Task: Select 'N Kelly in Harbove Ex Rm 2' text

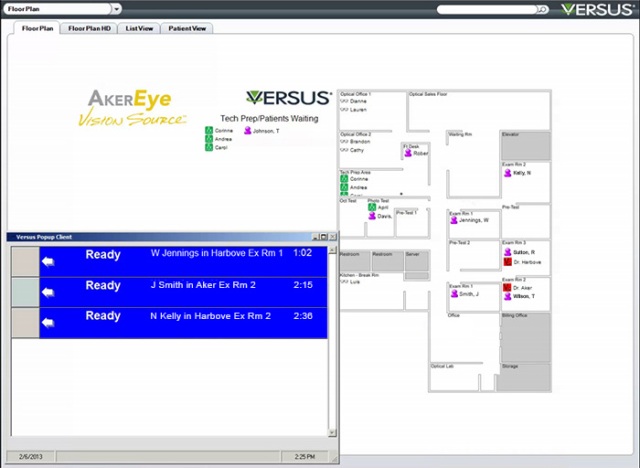Action: 210,316
